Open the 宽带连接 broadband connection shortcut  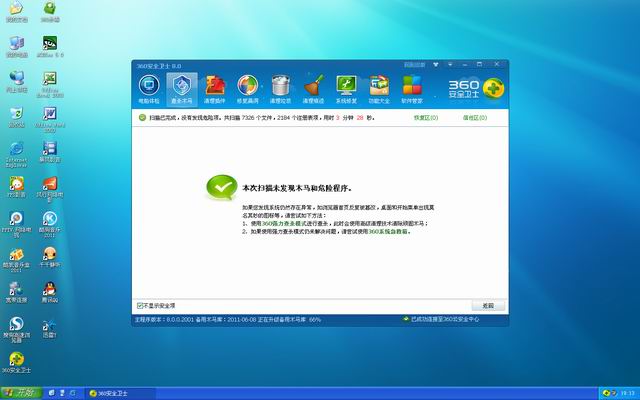(x=17, y=292)
